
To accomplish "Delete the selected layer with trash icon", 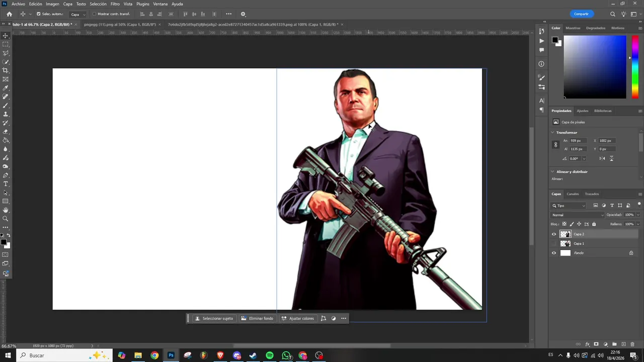I will [632, 344].
